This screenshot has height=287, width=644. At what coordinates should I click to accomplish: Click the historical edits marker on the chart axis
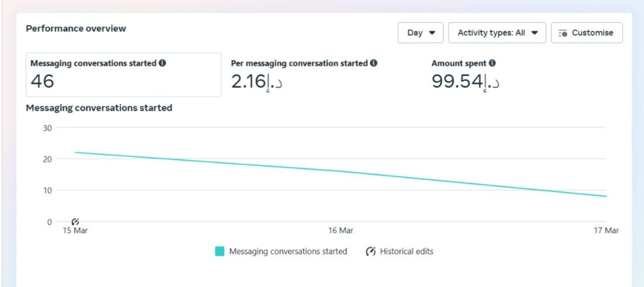[x=75, y=222]
